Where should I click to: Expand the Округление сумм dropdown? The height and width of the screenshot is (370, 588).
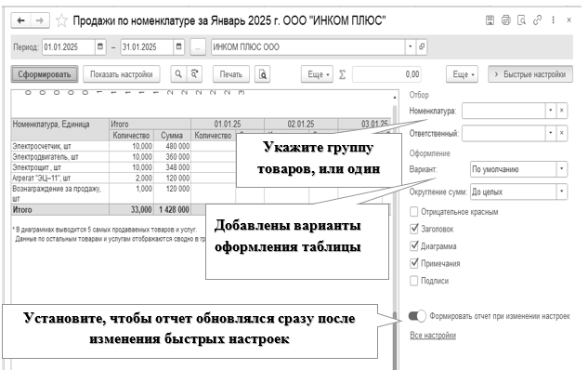click(561, 192)
